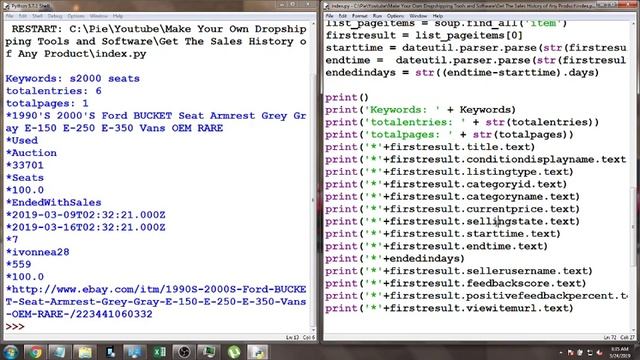The image size is (640, 360).
Task: Click the firstresult.sellingstate.text code line
Action: [453, 221]
